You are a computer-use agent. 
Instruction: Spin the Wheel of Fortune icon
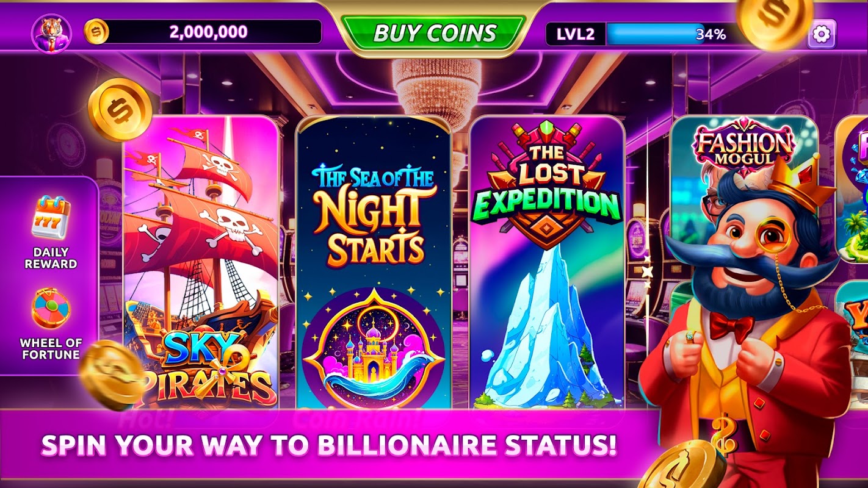[51, 309]
